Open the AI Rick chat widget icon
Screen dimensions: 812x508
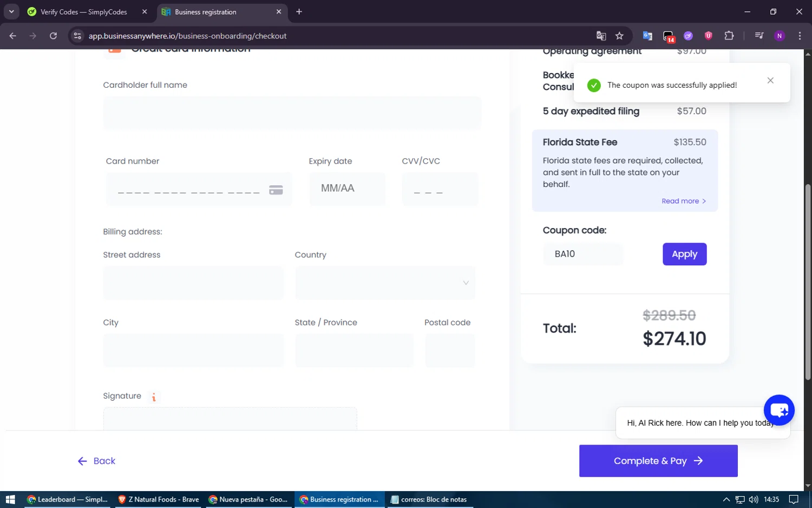[x=779, y=411]
